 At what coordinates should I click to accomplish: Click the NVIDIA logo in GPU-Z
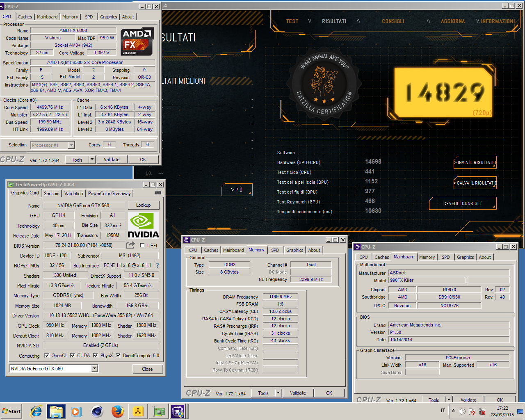point(143,225)
